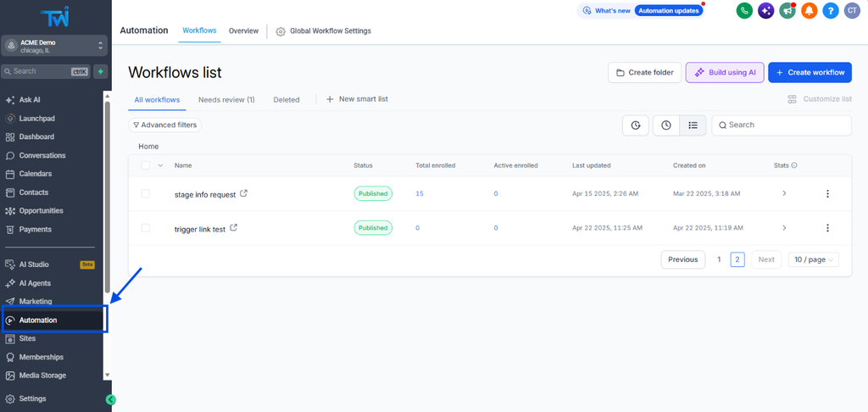Click the workflows Search field
The width and height of the screenshot is (868, 412).
click(782, 125)
